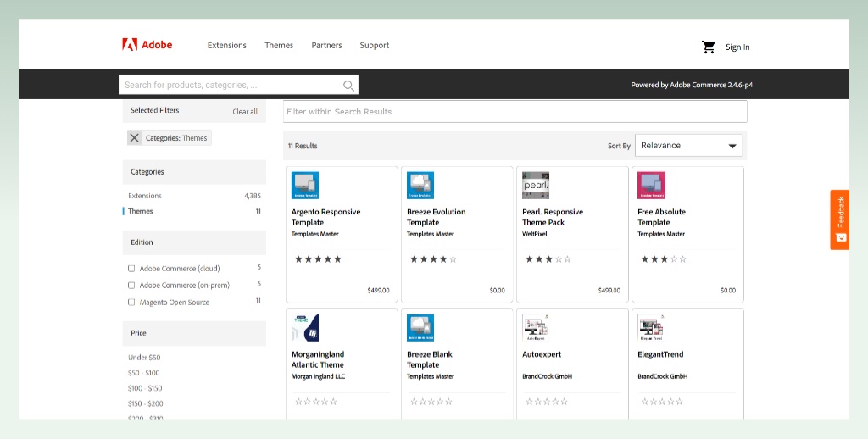This screenshot has height=439, width=868.
Task: Open Argento Responsive Template title
Action: tap(325, 217)
